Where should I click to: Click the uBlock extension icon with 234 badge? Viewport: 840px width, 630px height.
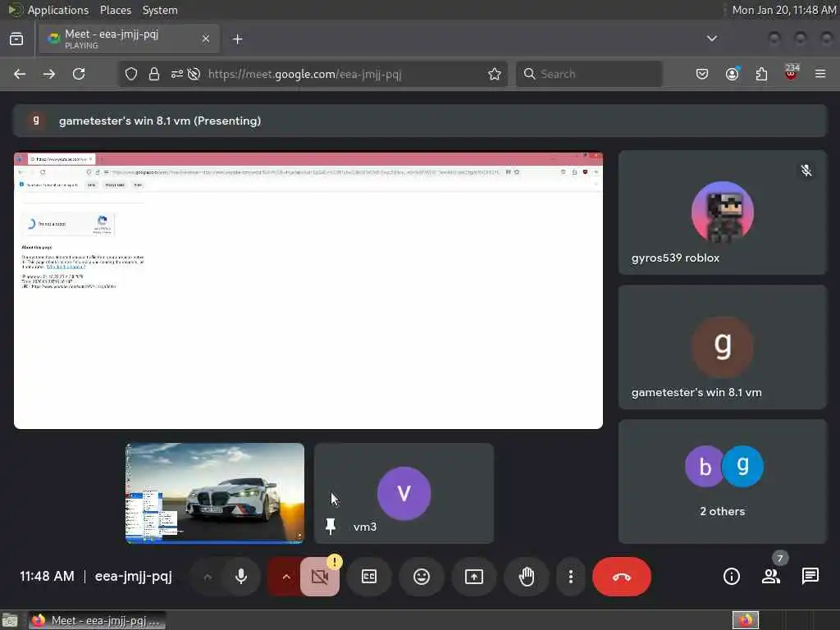coord(791,73)
